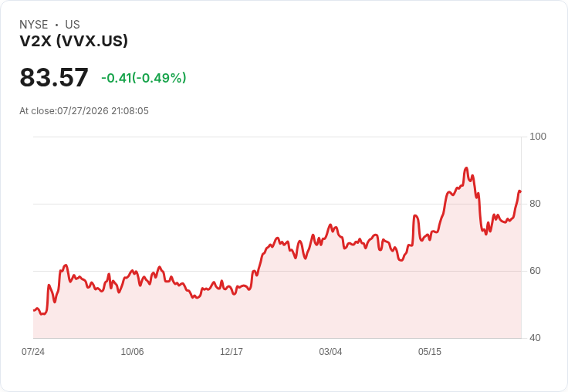Image resolution: width=568 pixels, height=392 pixels.
Task: Click the -0.41(-0.49%) price change
Action: coord(144,78)
